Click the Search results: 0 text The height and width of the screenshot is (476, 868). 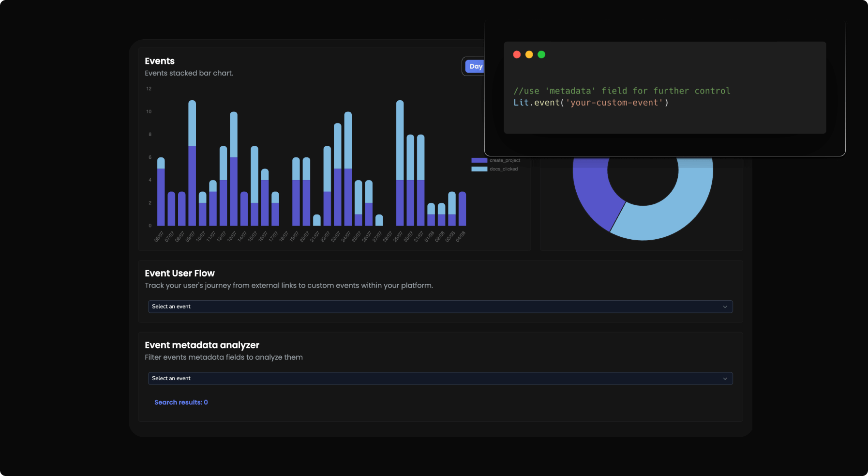tap(181, 402)
